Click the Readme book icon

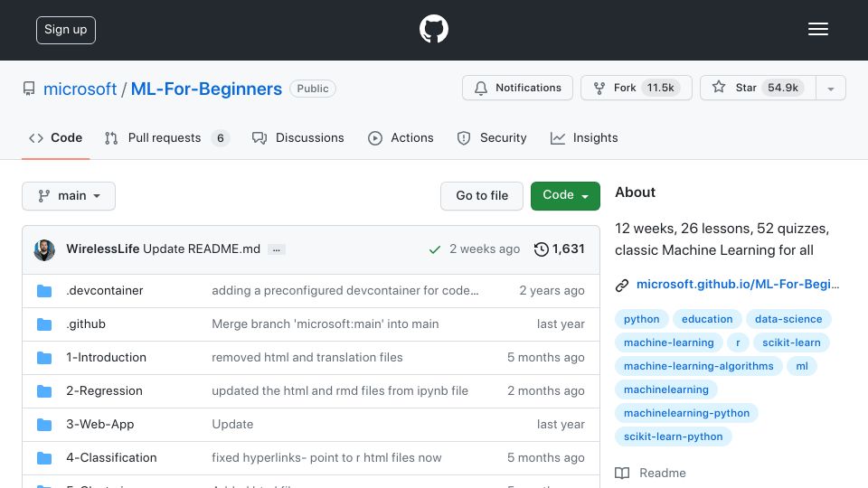click(x=622, y=473)
